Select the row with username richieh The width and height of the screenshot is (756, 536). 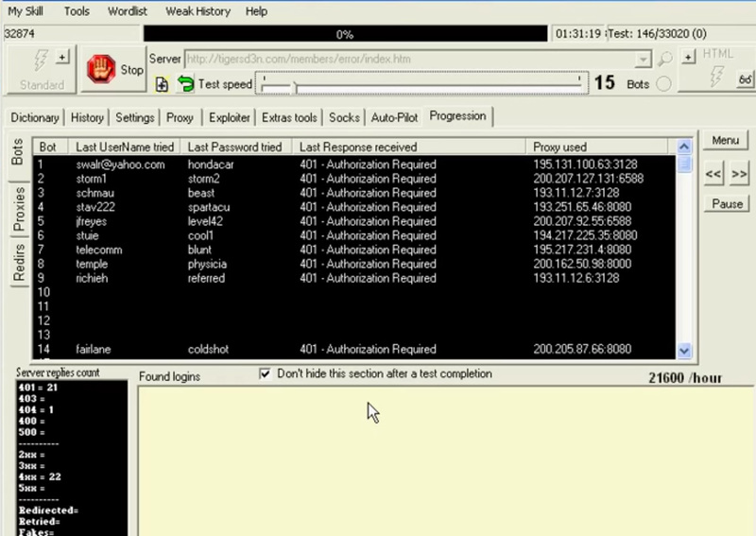[x=353, y=278]
